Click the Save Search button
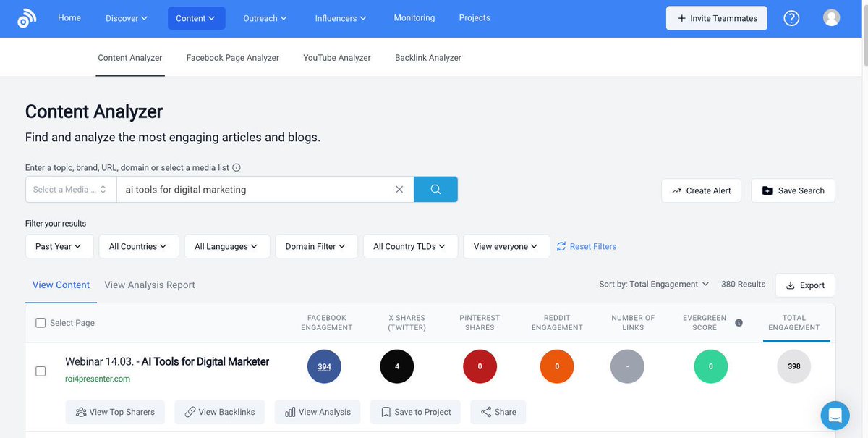 click(x=793, y=190)
